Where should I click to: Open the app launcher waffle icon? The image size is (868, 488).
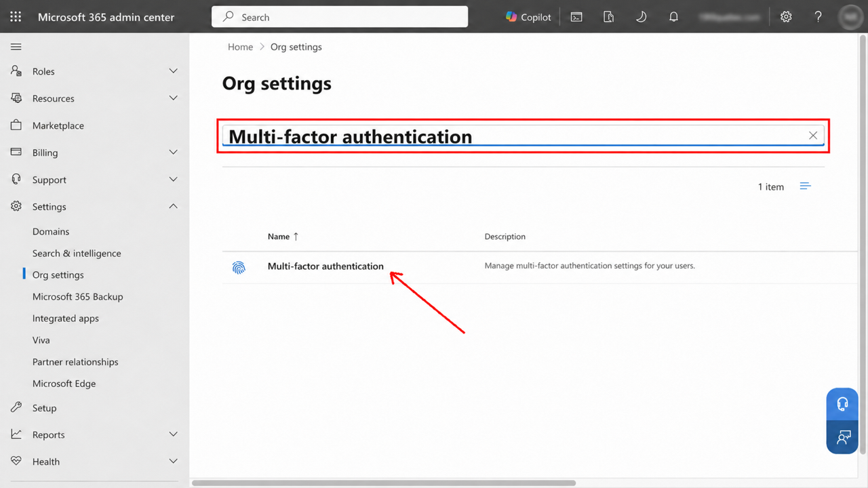coord(16,17)
